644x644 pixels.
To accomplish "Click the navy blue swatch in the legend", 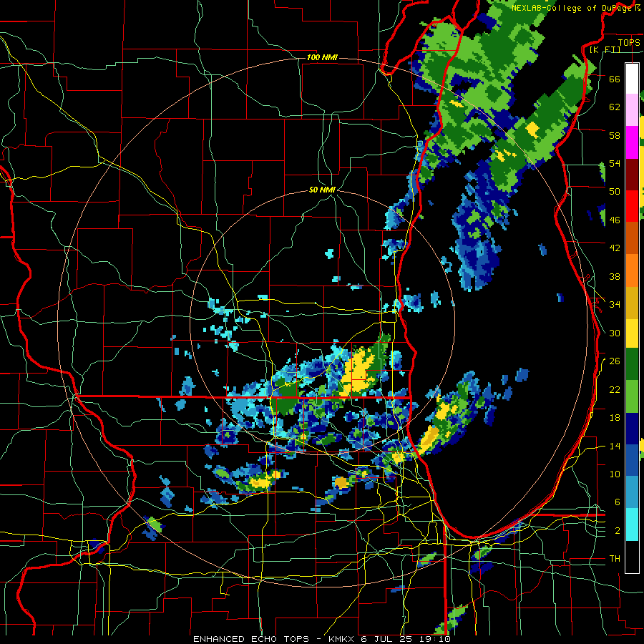I will (x=632, y=429).
